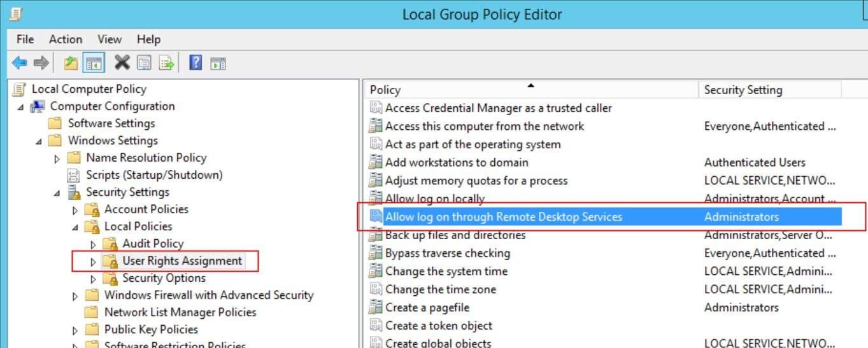Image resolution: width=868 pixels, height=348 pixels.
Task: Click Administrators setting beside Create a pagefile
Action: coord(741,307)
